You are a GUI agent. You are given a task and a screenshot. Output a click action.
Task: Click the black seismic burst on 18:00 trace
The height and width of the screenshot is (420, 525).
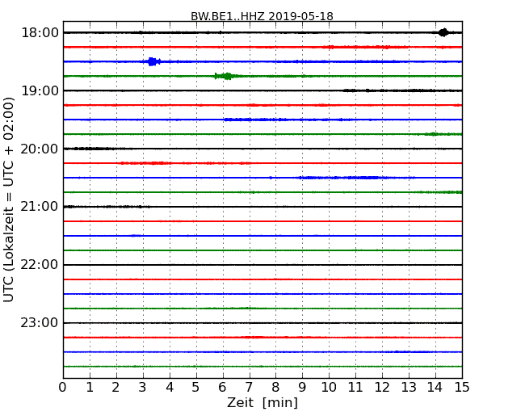point(443,32)
